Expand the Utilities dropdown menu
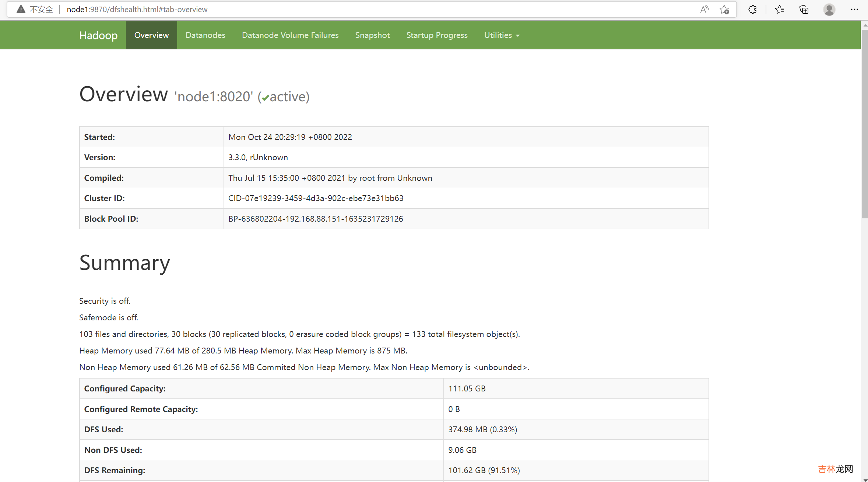The height and width of the screenshot is (482, 868). (502, 35)
